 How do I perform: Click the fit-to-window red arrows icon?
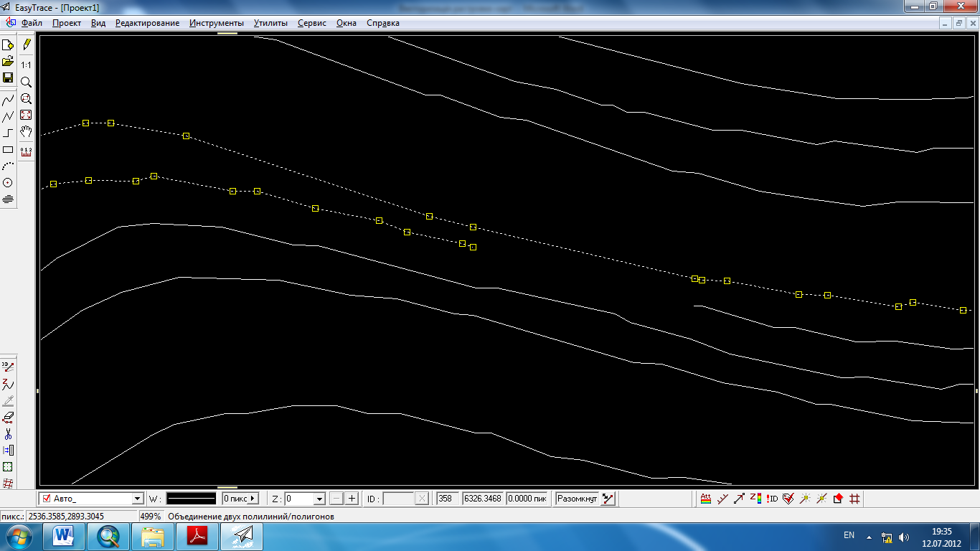(26, 115)
